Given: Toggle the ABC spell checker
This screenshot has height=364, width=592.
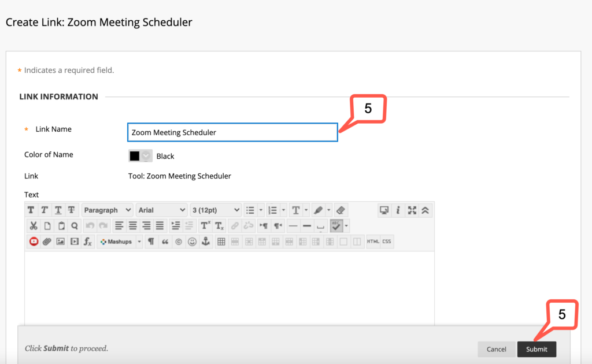Looking at the screenshot, I should click(x=336, y=226).
